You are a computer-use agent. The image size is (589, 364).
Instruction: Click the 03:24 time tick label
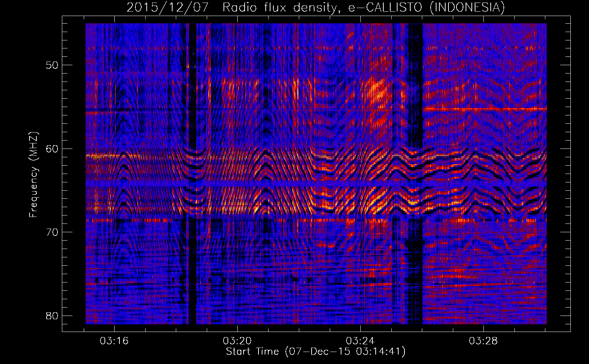click(x=360, y=341)
